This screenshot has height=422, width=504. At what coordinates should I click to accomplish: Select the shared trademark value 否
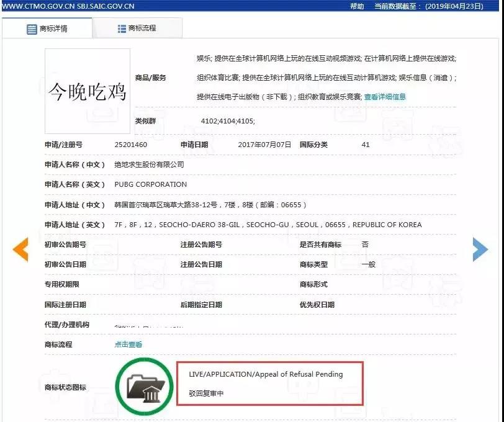click(365, 245)
